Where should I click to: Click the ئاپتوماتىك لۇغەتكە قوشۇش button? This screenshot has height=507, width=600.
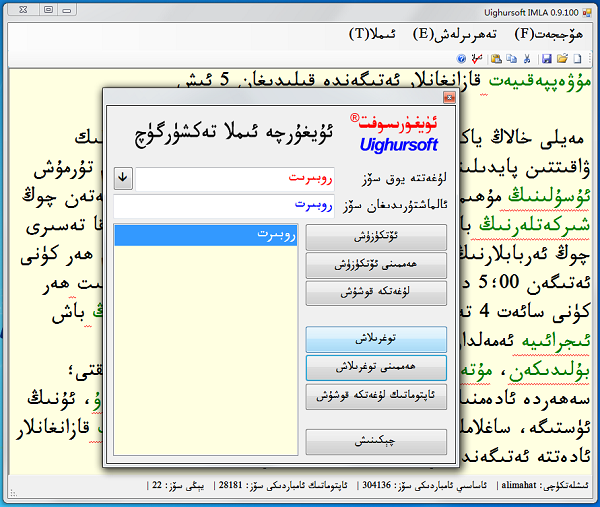(376, 396)
